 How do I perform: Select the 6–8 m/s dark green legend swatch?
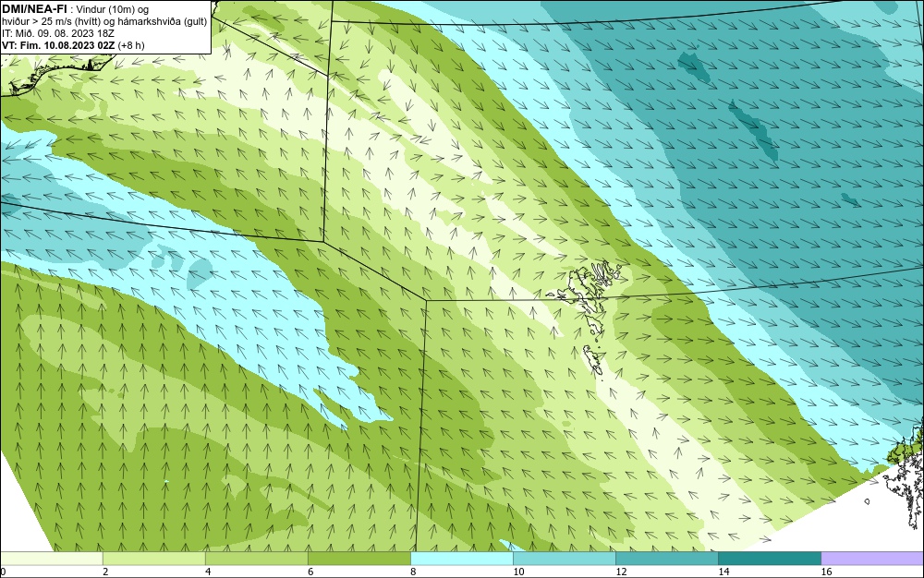tap(359, 558)
